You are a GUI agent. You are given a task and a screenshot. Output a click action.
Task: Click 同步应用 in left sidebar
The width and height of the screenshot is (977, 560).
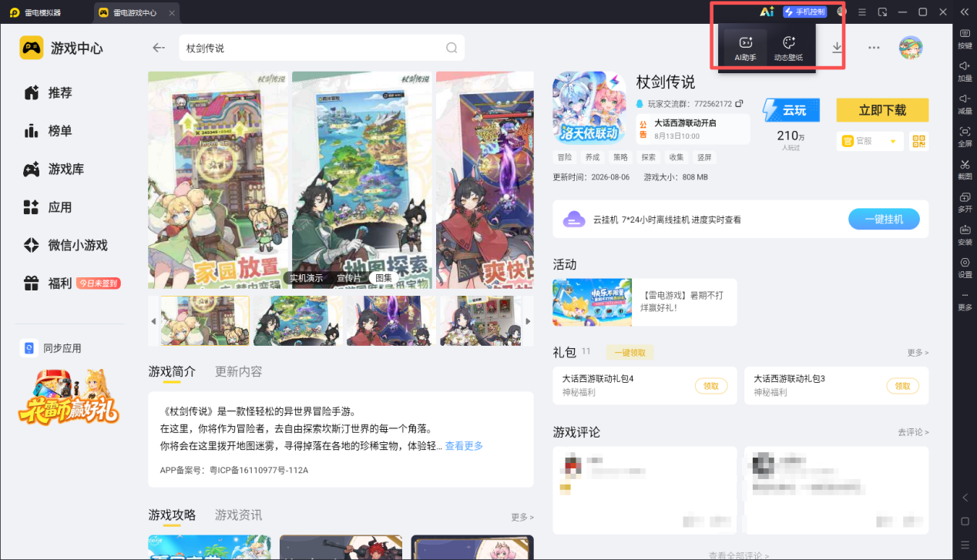pyautogui.click(x=52, y=348)
